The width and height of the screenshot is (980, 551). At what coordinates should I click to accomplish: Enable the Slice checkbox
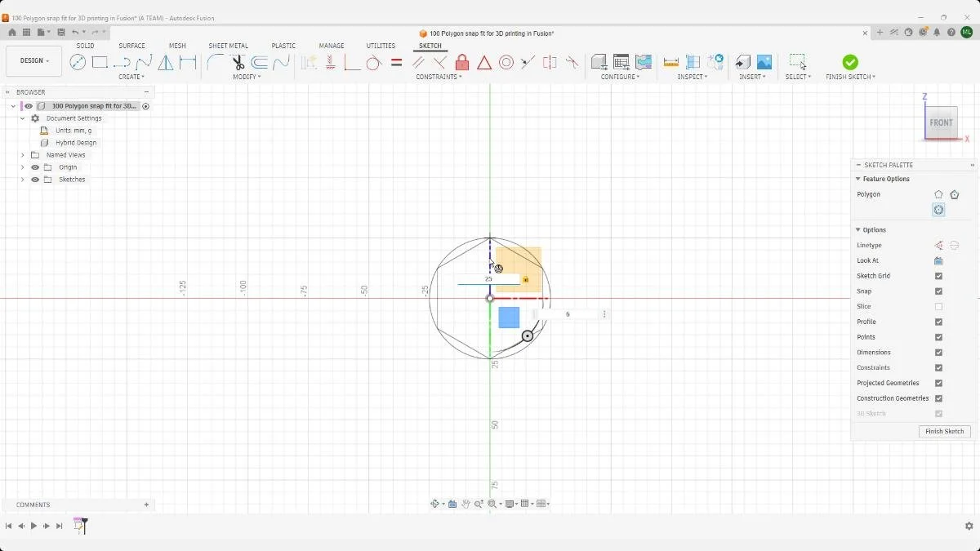point(938,307)
